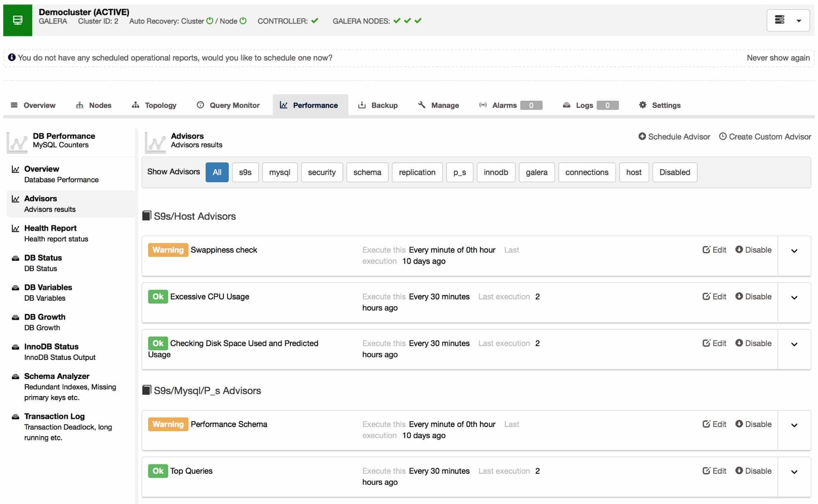Edit the Top Queries advisor
Image resolution: width=818 pixels, height=504 pixels.
click(x=714, y=470)
